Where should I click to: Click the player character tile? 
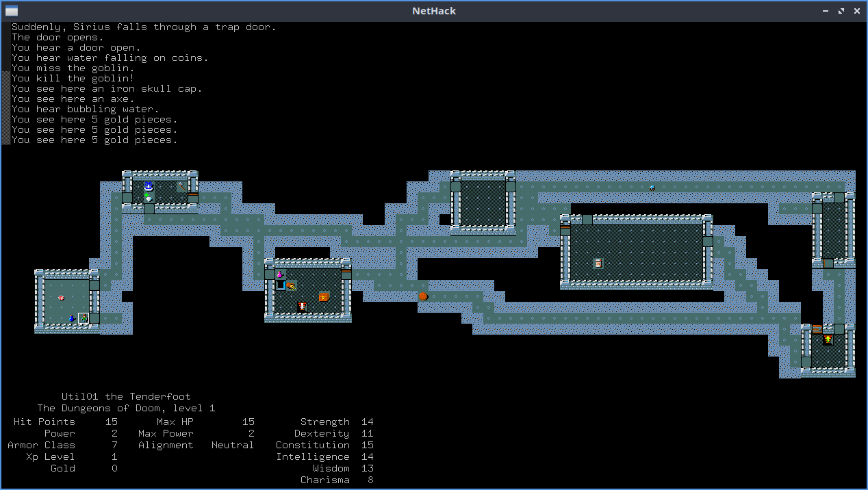84,318
